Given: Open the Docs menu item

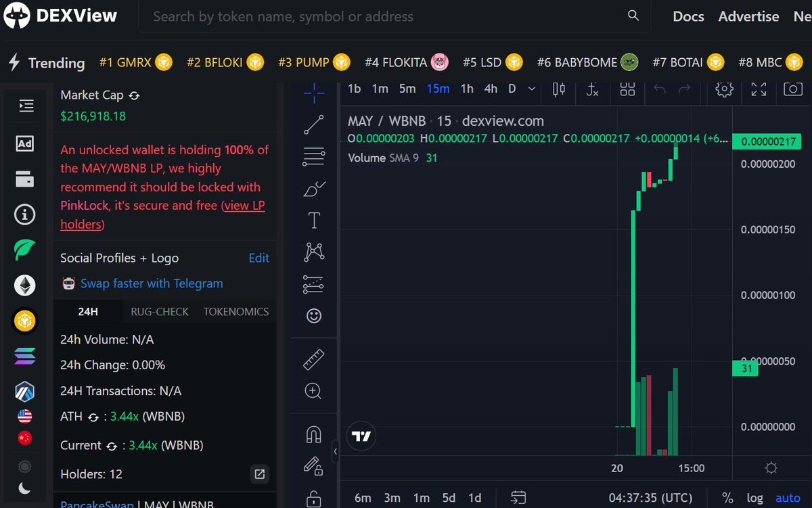Looking at the screenshot, I should [688, 16].
